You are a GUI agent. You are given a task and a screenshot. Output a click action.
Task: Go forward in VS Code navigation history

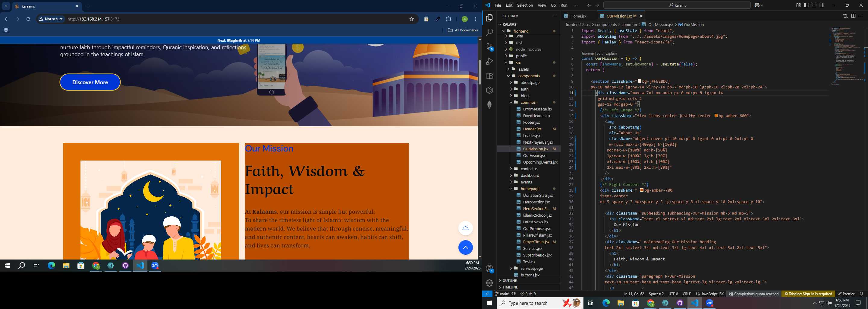597,5
